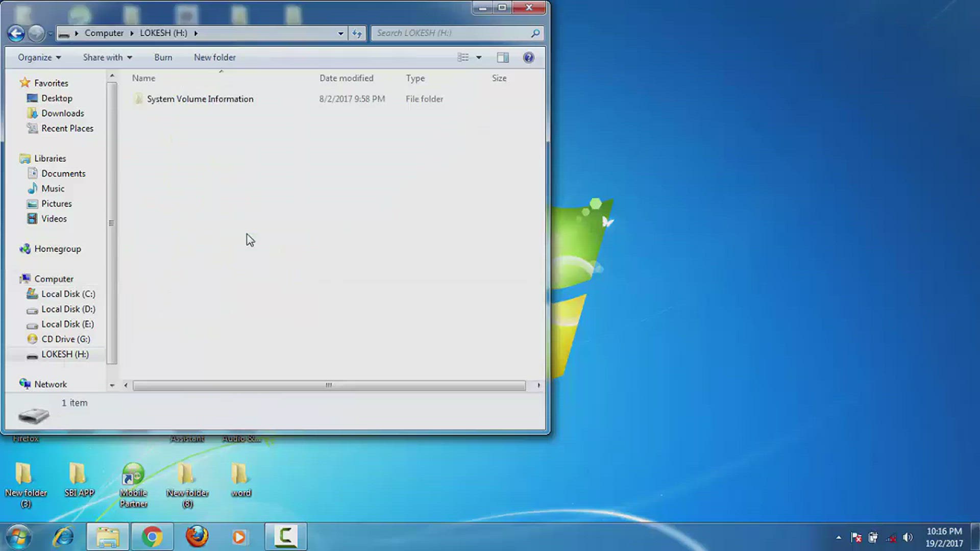Image resolution: width=980 pixels, height=551 pixels.
Task: Open the volume speaker icon in tray
Action: click(908, 537)
